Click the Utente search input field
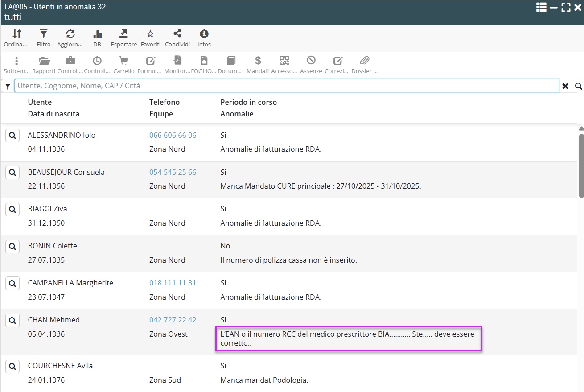Image resolution: width=584 pixels, height=392 pixels. point(286,86)
